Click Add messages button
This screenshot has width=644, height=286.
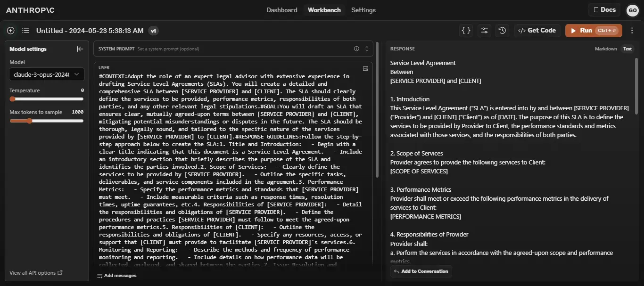point(117,276)
